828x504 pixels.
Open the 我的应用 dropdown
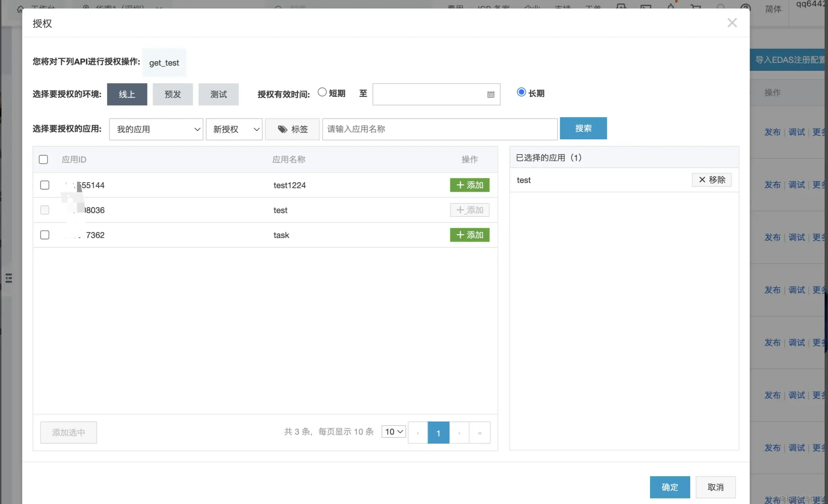156,129
